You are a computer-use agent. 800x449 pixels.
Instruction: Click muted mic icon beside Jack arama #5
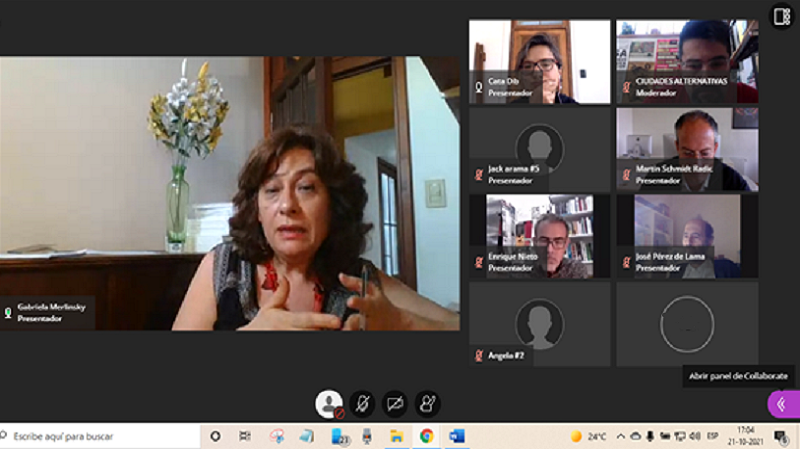coord(479,175)
